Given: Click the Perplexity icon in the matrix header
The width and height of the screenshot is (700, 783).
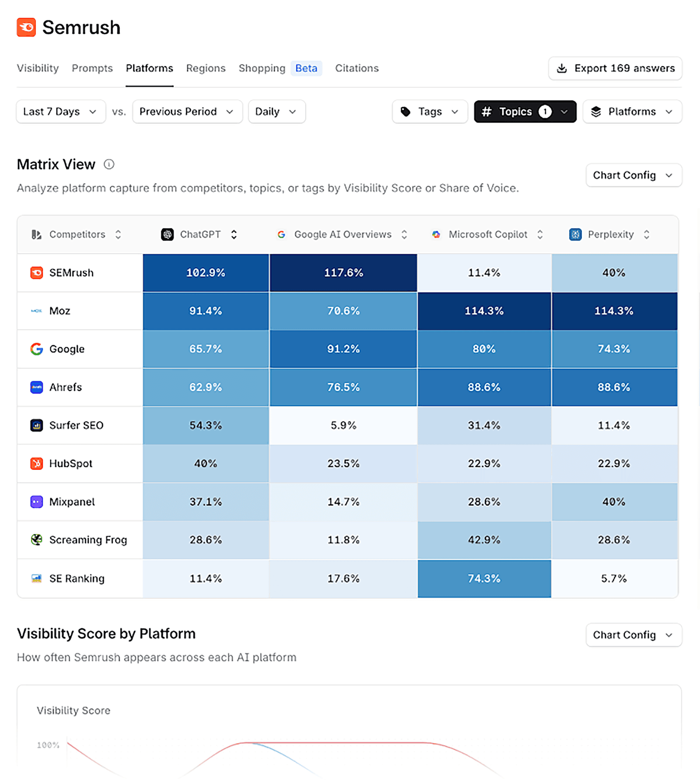Looking at the screenshot, I should click(574, 234).
